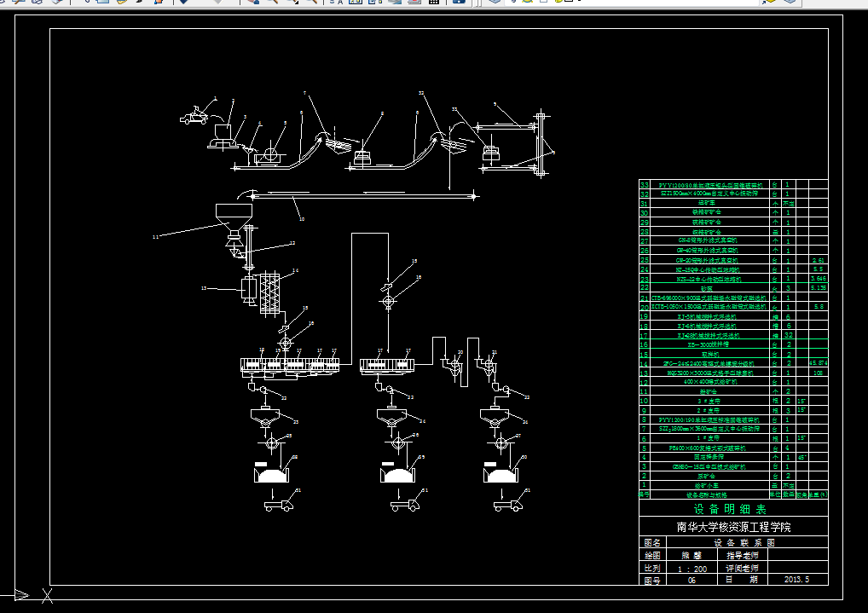
Task: Click row number 31 in equipment table
Action: point(645,203)
